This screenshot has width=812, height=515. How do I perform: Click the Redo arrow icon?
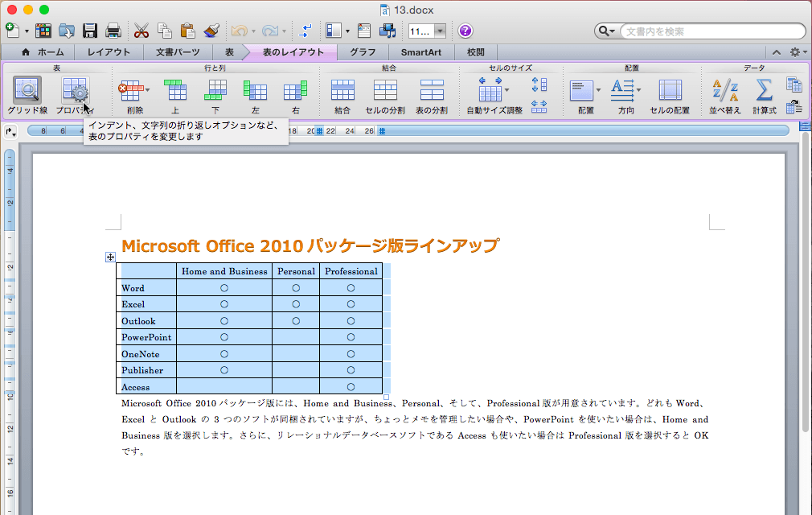tap(270, 31)
